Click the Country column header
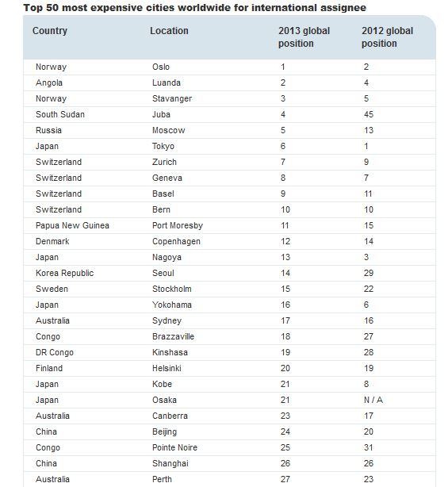Viewport: 448px width, 487px height. tap(50, 31)
